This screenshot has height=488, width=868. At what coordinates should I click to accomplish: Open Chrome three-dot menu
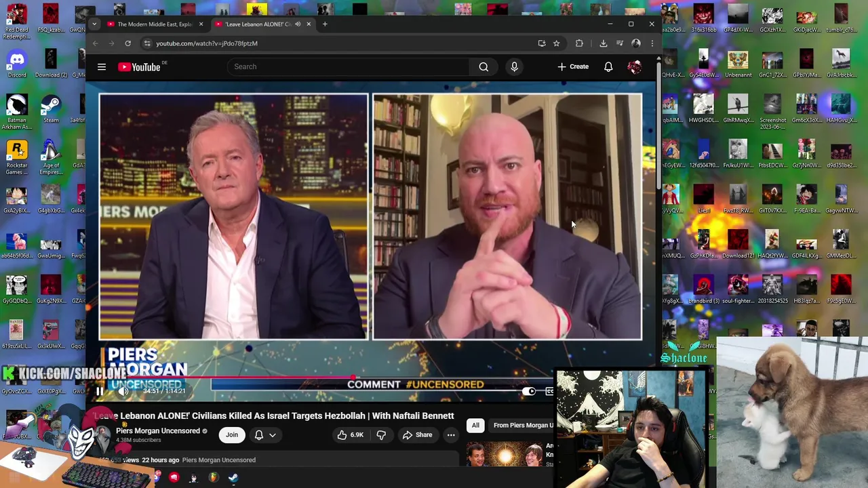point(652,43)
